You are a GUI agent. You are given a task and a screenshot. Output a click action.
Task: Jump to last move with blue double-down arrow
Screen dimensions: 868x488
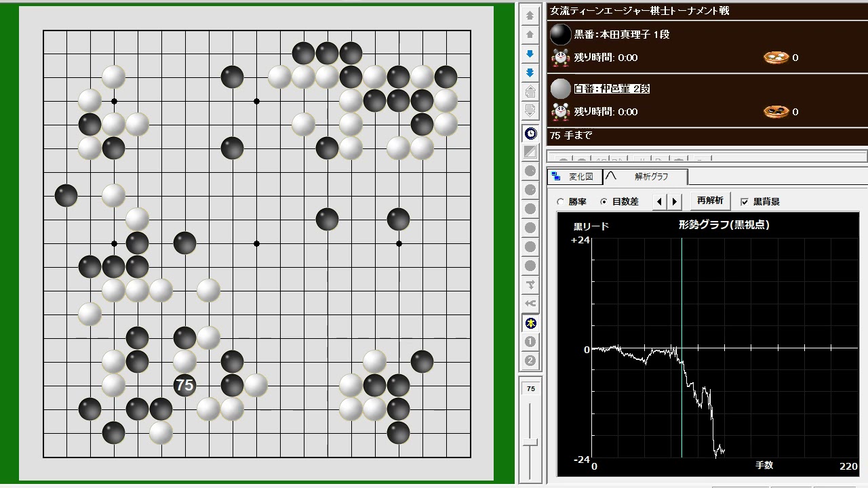point(530,73)
